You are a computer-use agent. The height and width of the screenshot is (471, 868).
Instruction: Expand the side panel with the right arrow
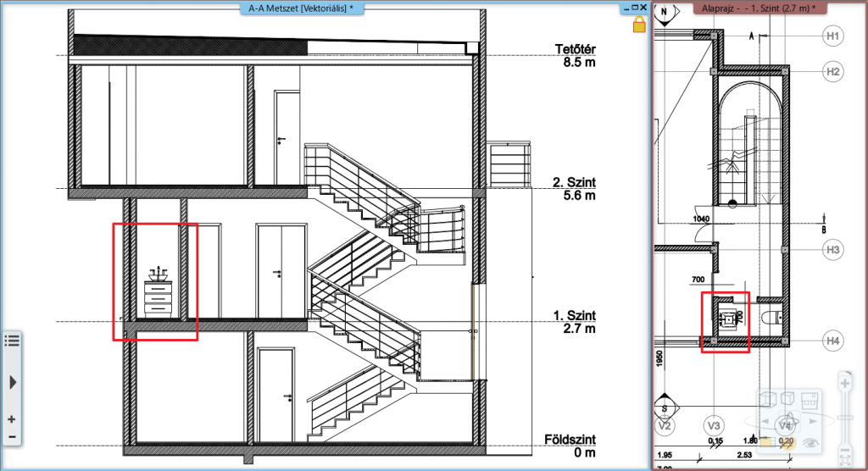[x=13, y=382]
